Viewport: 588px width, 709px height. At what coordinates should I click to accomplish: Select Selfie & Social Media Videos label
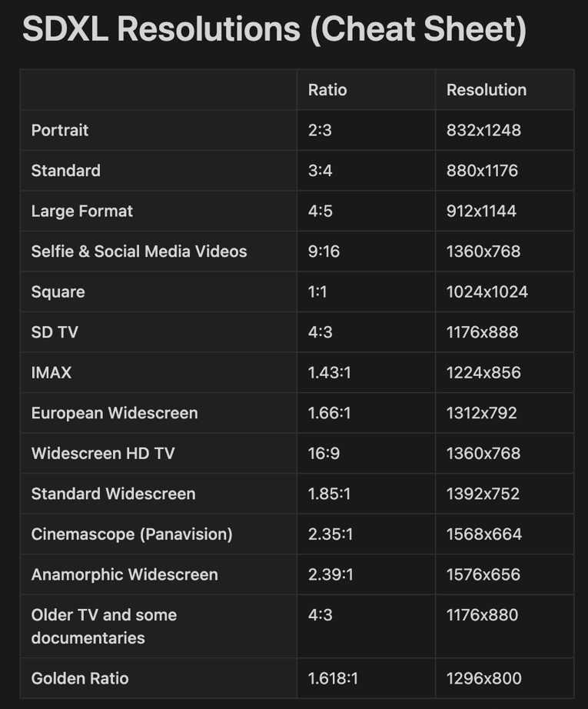point(139,251)
